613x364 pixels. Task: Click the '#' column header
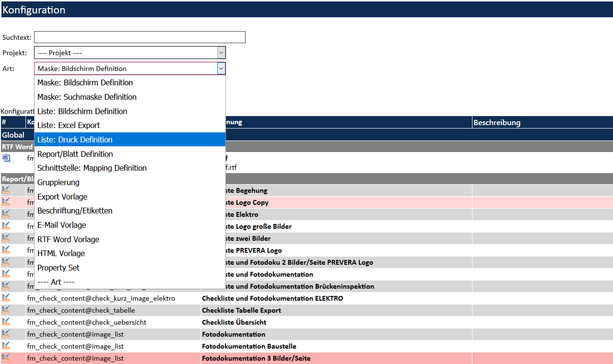click(x=13, y=122)
